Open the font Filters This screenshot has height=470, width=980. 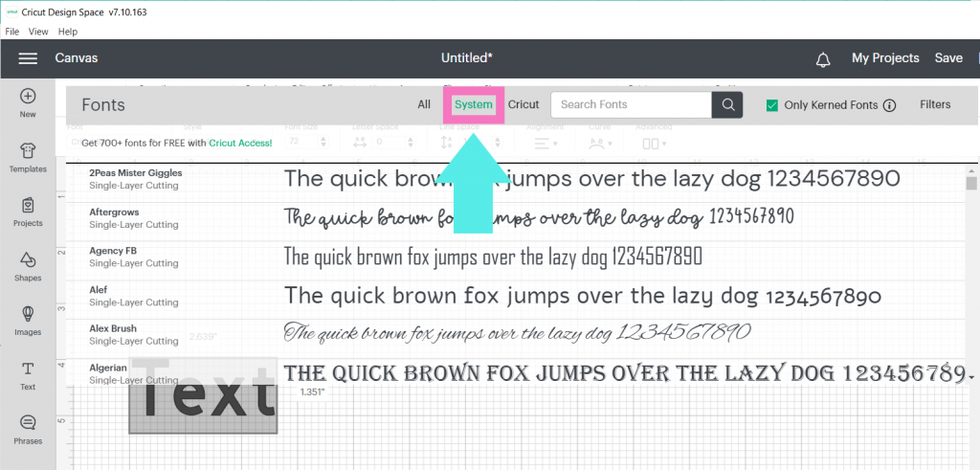pyautogui.click(x=935, y=104)
